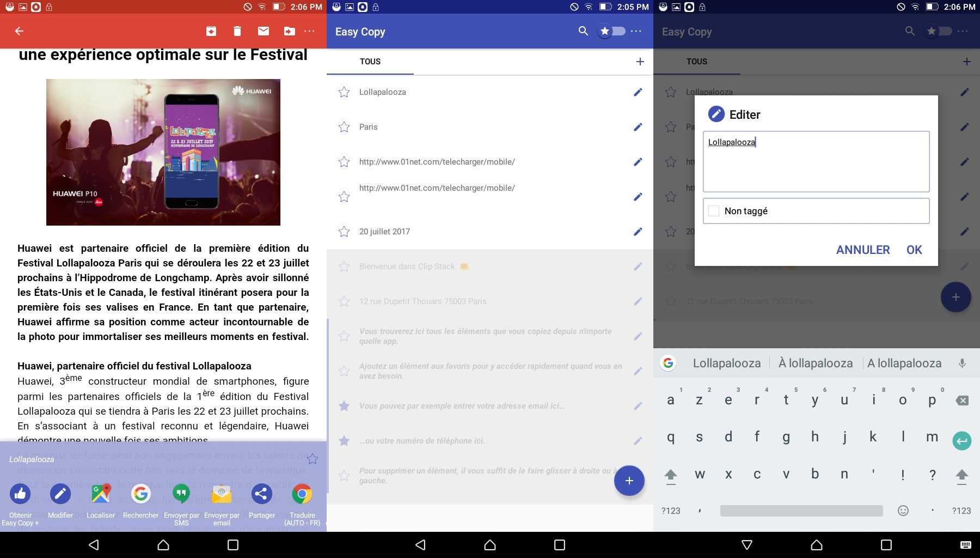Star the 20 juillet 2017 item
Screen dimensions: 980x558
(344, 232)
